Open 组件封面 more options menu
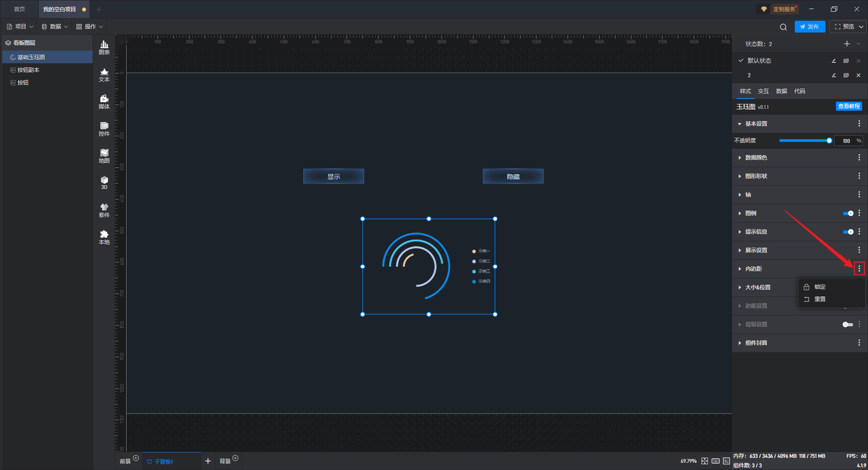 point(859,343)
